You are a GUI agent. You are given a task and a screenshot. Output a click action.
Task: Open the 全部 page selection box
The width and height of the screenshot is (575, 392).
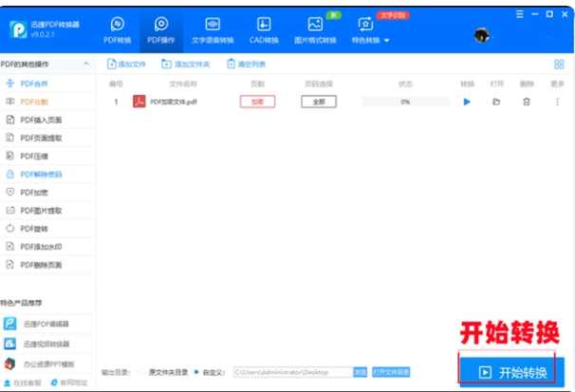(x=319, y=102)
